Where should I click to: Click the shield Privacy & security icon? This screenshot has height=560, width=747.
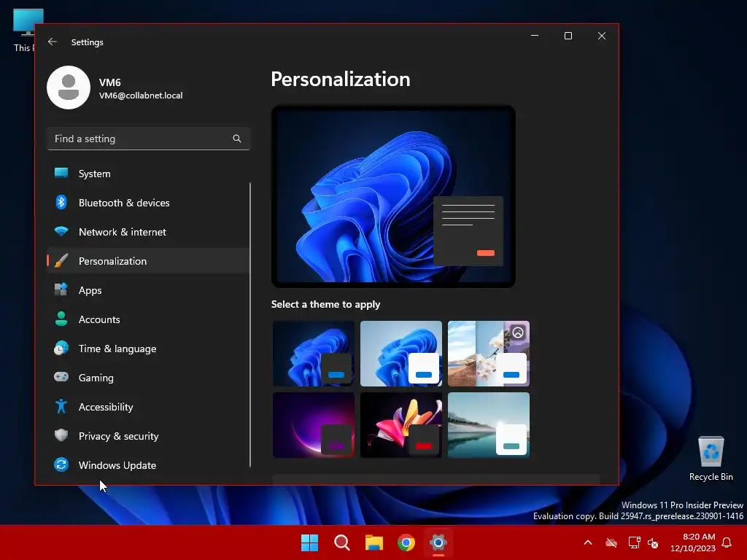coord(61,435)
